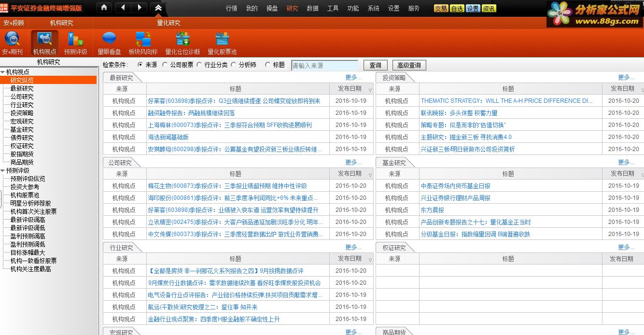Open the 联讯晚报 strategy article

(459, 113)
